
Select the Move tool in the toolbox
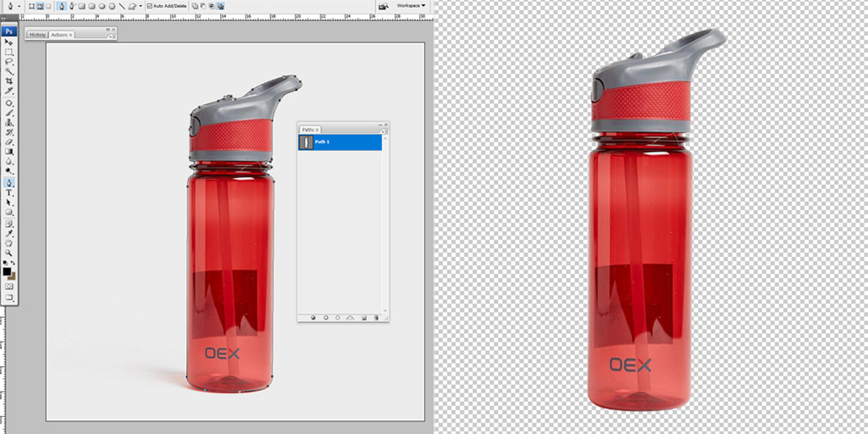click(x=8, y=42)
